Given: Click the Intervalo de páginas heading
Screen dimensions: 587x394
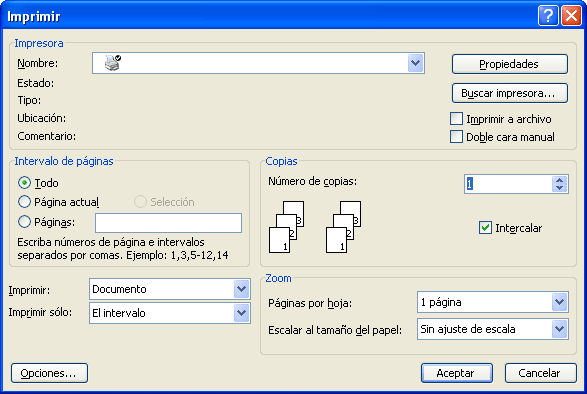Looking at the screenshot, I should pyautogui.click(x=64, y=161).
